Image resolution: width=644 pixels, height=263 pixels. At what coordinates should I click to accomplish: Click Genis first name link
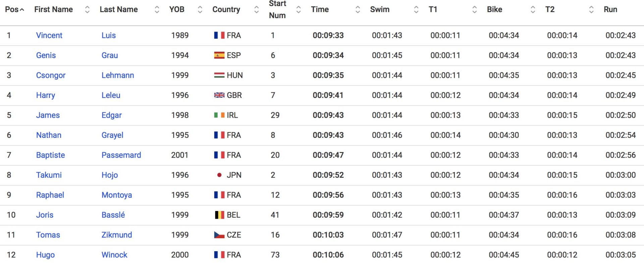46,55
